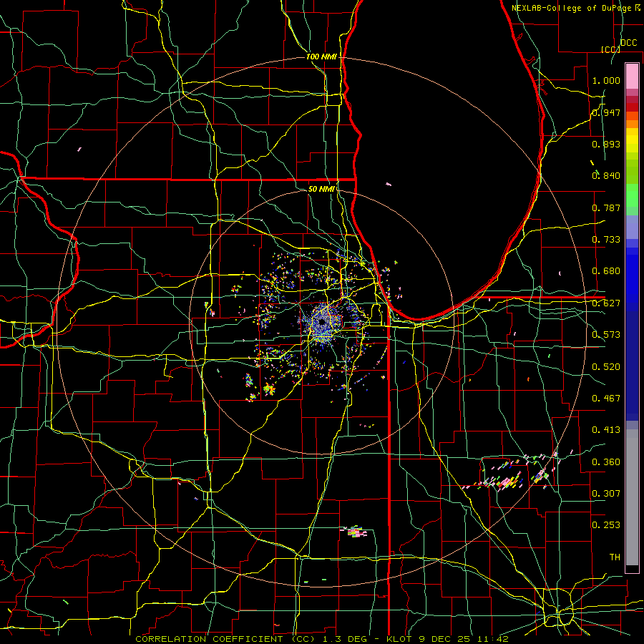Click the 0.307 scale value
This screenshot has width=644, height=644.
pos(606,494)
